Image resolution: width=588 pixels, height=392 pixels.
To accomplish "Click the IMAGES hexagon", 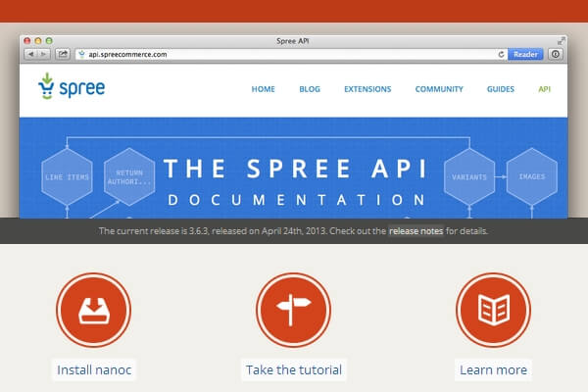I will click(x=532, y=177).
